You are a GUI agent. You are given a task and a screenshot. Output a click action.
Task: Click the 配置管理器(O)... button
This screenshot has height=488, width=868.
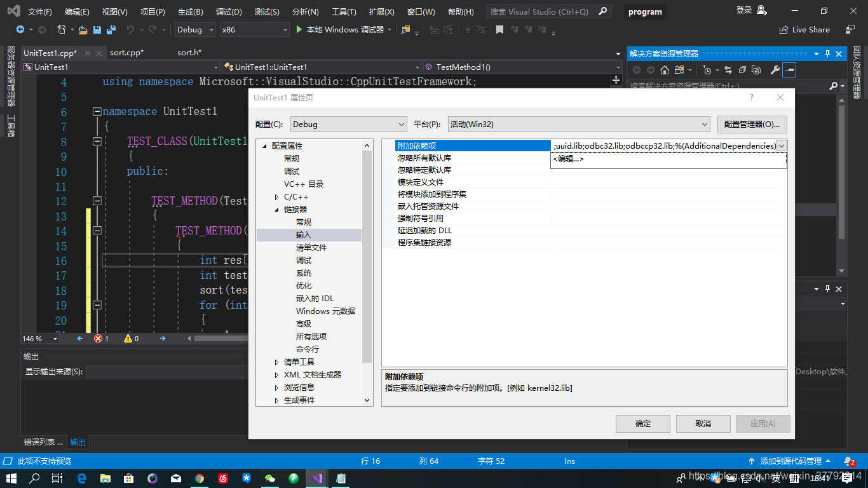752,124
